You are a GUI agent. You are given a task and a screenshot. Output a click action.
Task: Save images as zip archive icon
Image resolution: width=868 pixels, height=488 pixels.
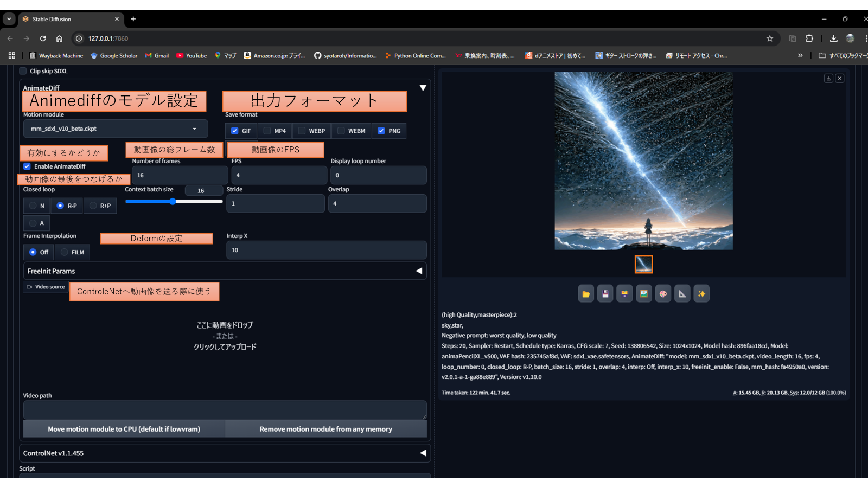(624, 293)
